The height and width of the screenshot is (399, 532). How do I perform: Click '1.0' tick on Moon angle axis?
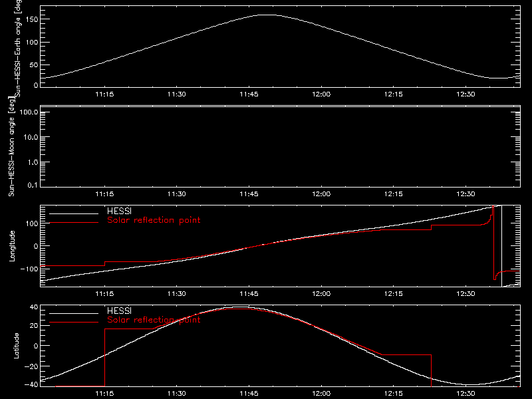pyautogui.click(x=33, y=162)
